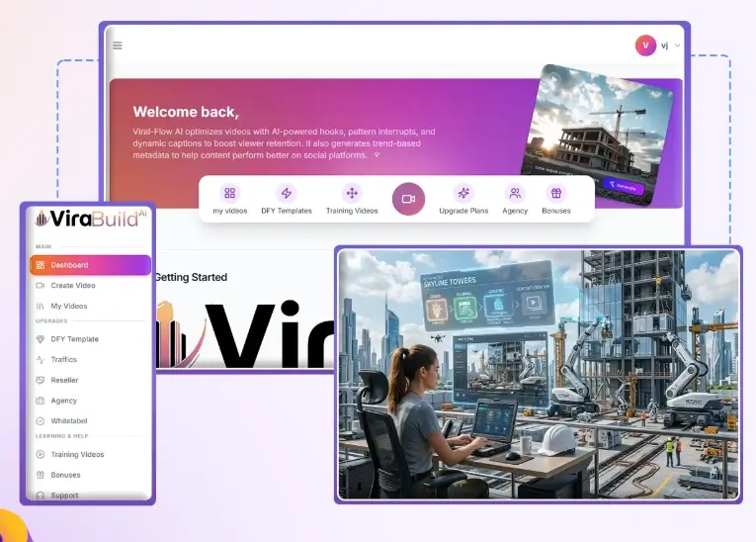This screenshot has width=756, height=542.
Task: Click the Whitelabel check-circle icon
Action: [41, 421]
